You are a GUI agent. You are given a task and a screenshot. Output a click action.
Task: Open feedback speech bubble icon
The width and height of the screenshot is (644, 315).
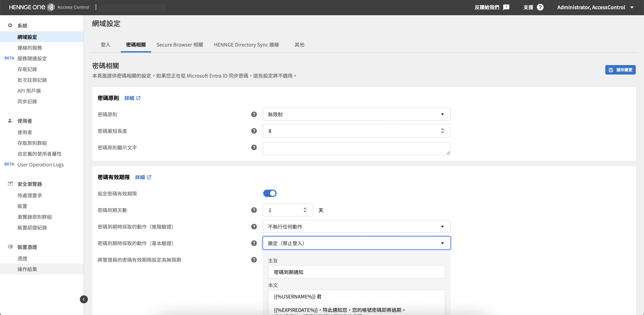pyautogui.click(x=506, y=7)
